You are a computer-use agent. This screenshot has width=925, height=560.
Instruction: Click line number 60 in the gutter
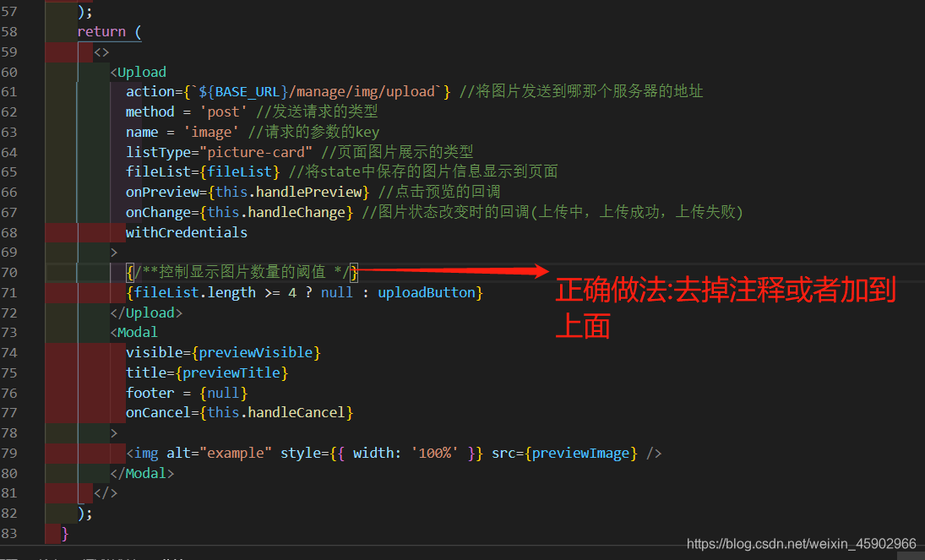pos(9,72)
